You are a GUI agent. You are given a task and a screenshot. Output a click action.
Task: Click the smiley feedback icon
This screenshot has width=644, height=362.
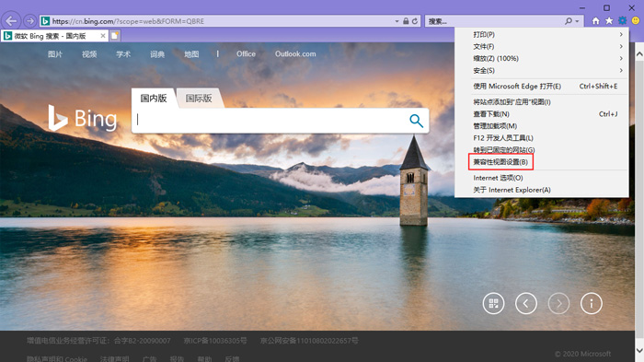coord(636,20)
